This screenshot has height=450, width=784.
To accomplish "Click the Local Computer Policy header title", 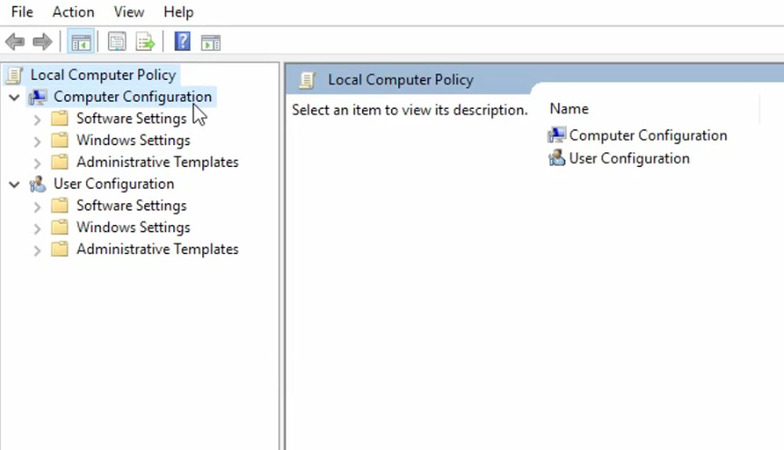I will pyautogui.click(x=400, y=80).
